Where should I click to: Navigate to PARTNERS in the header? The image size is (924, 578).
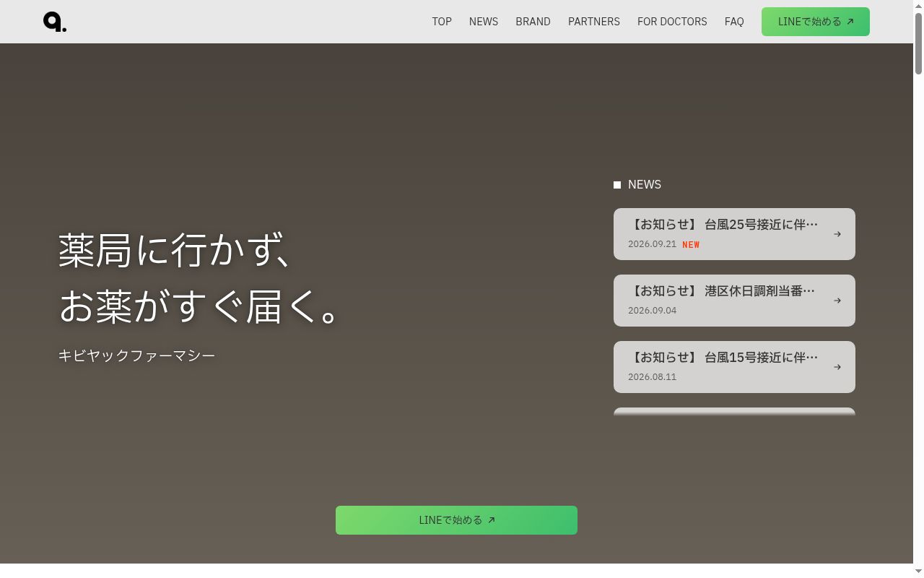(594, 22)
